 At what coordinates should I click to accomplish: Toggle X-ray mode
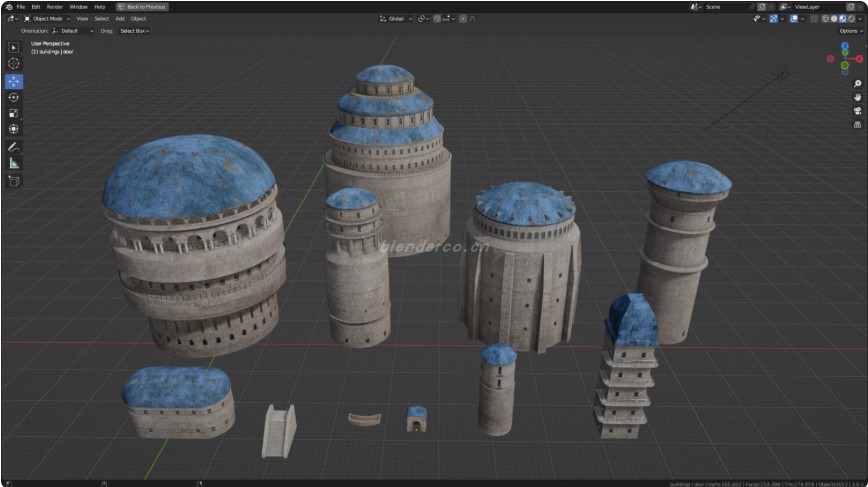[814, 19]
